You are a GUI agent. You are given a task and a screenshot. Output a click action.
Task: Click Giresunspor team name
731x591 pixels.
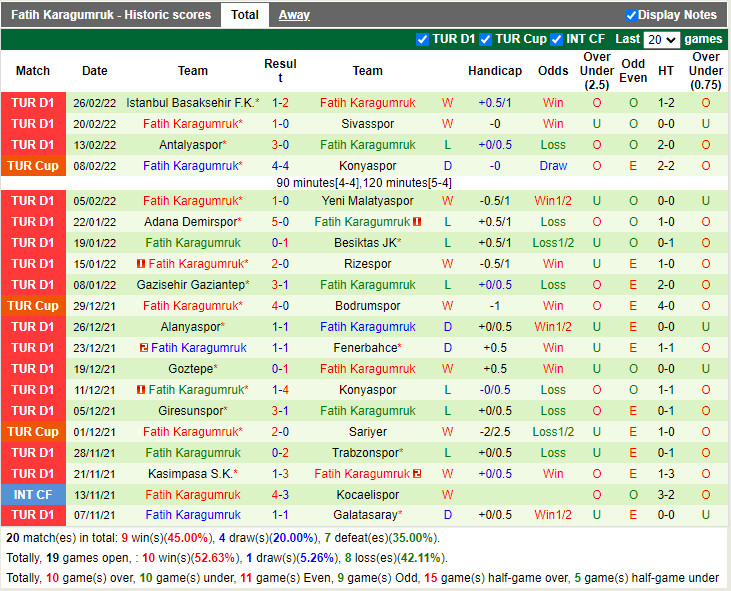[x=190, y=411]
